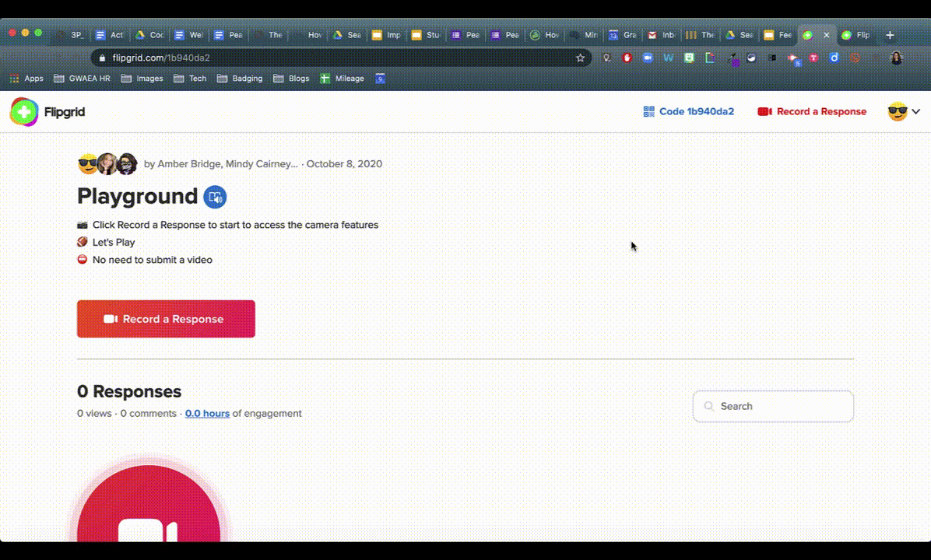Open the Images bookmarks folder
Screen dimensions: 931x560
142,79
